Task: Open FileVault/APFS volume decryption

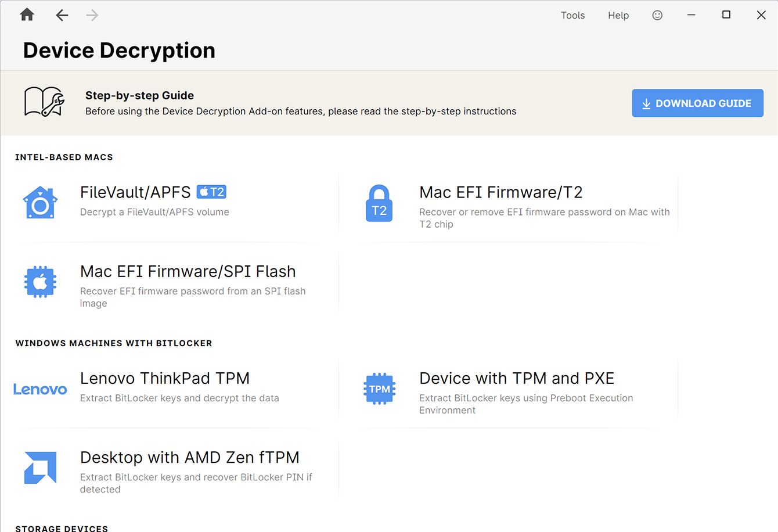Action: [135, 191]
